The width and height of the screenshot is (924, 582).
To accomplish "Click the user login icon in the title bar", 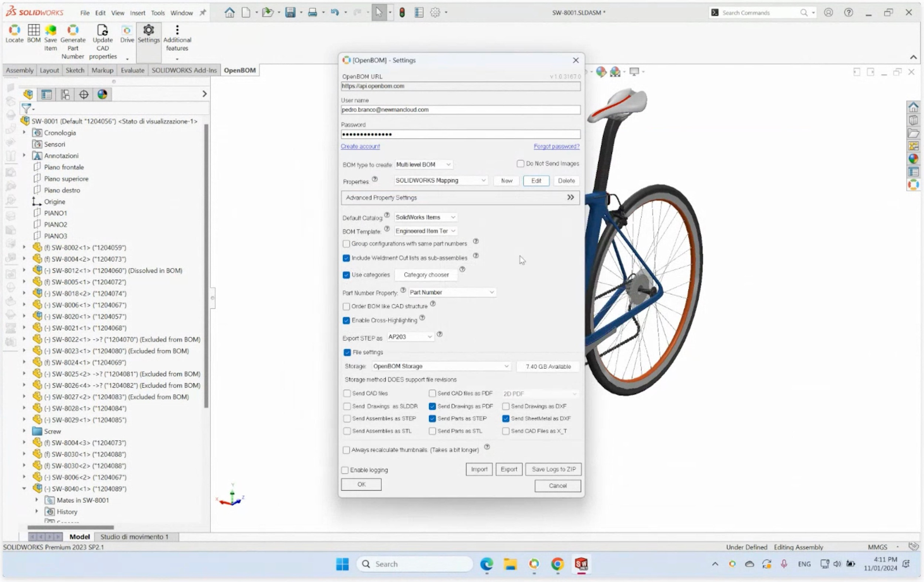I will [828, 12].
